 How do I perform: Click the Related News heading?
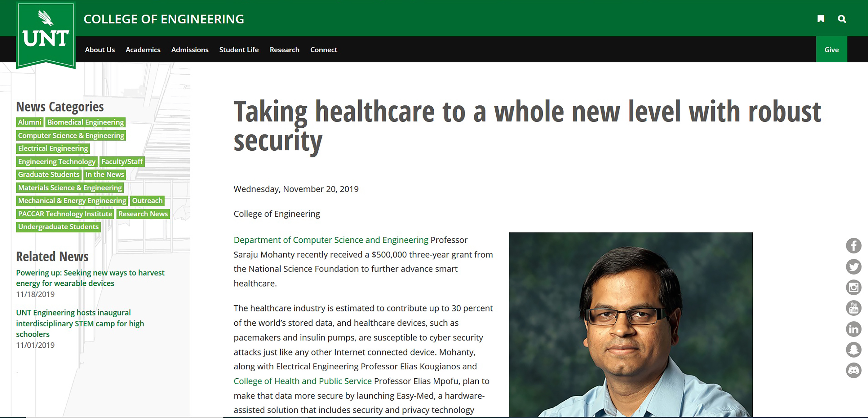(x=52, y=257)
